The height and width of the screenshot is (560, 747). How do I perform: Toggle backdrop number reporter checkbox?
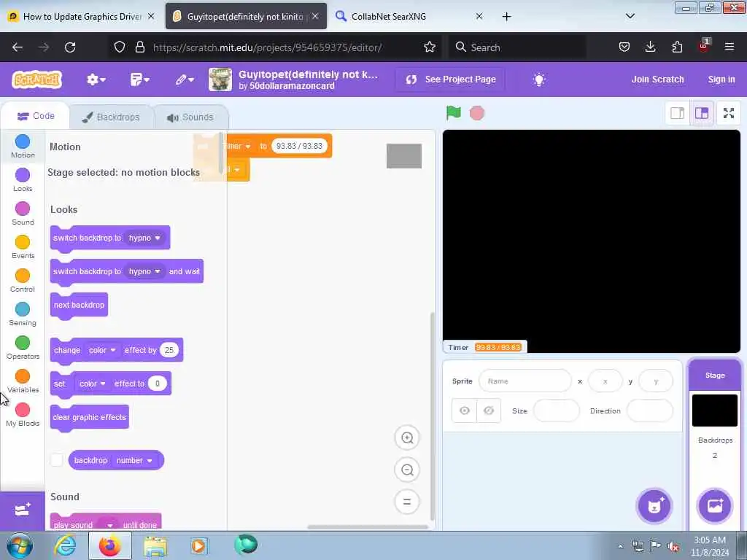[57, 460]
